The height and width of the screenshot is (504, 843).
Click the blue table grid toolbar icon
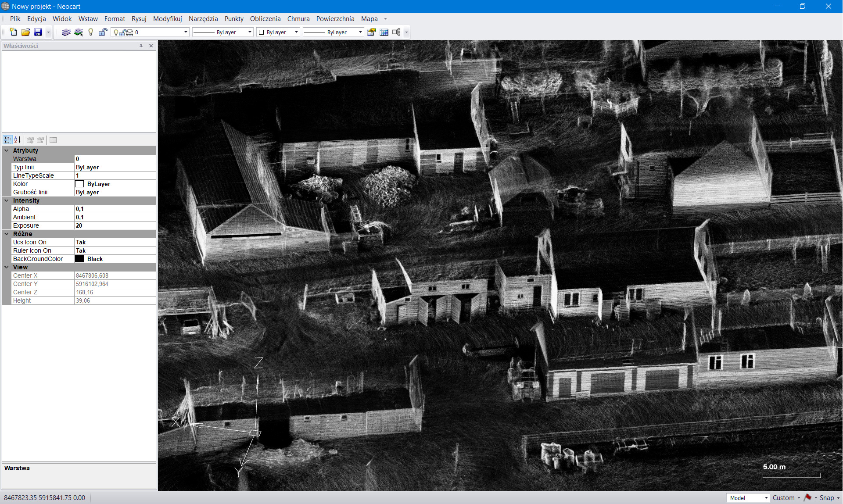(384, 32)
